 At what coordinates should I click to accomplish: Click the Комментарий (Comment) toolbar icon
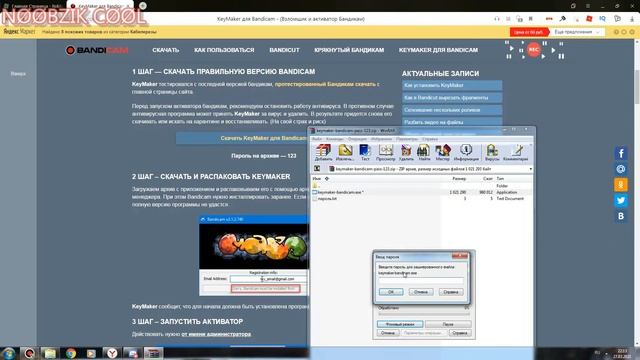pos(516,153)
